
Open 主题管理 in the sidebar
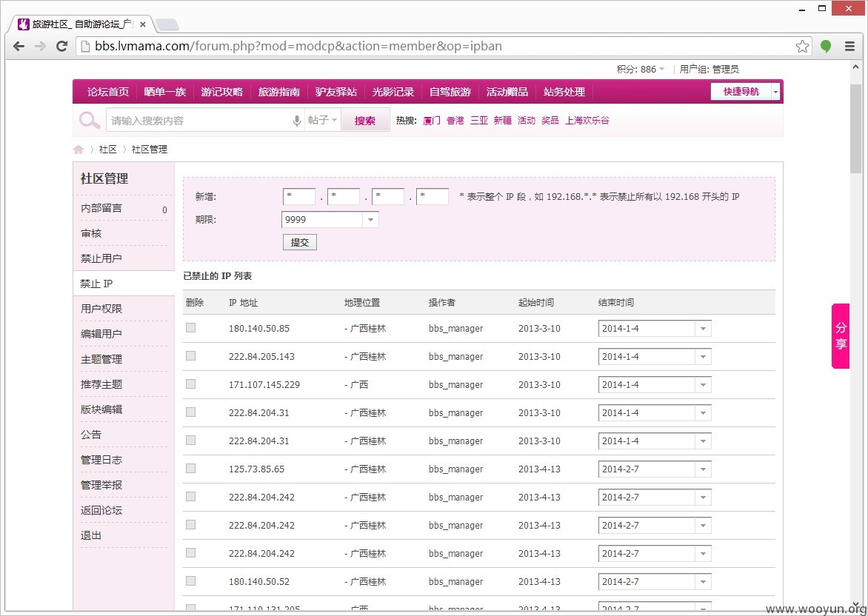pyautogui.click(x=101, y=359)
